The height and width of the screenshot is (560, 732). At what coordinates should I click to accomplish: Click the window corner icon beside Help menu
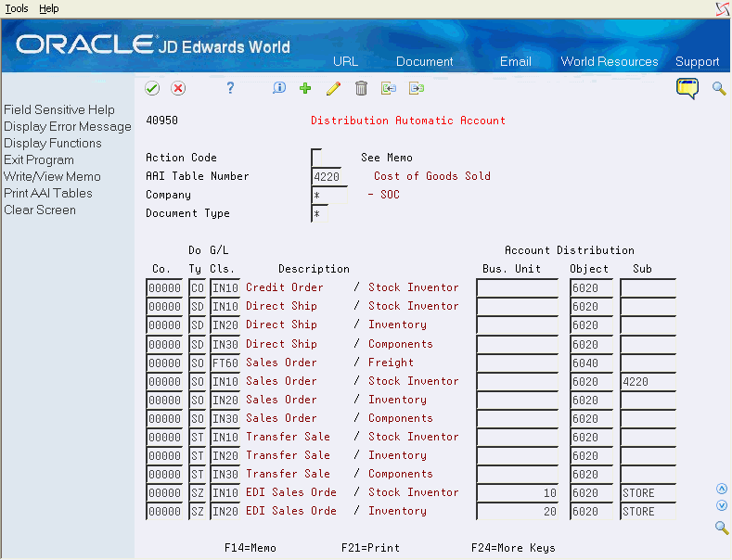click(x=722, y=9)
